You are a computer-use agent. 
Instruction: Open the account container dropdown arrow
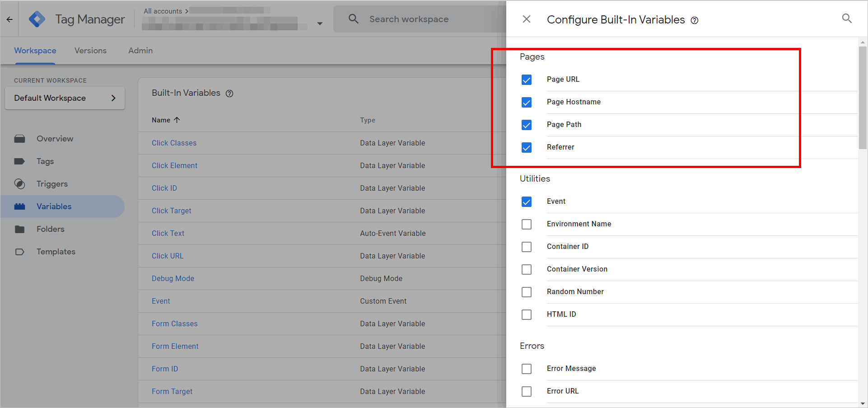pos(320,23)
